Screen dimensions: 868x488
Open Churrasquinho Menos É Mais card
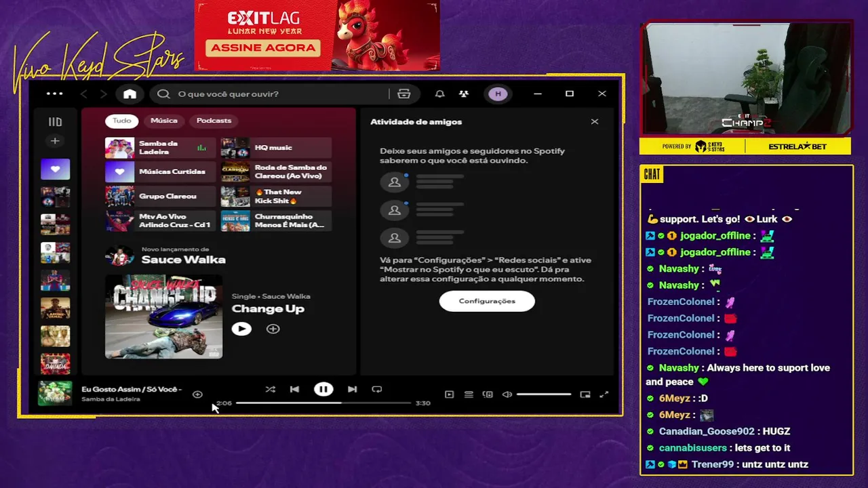276,220
